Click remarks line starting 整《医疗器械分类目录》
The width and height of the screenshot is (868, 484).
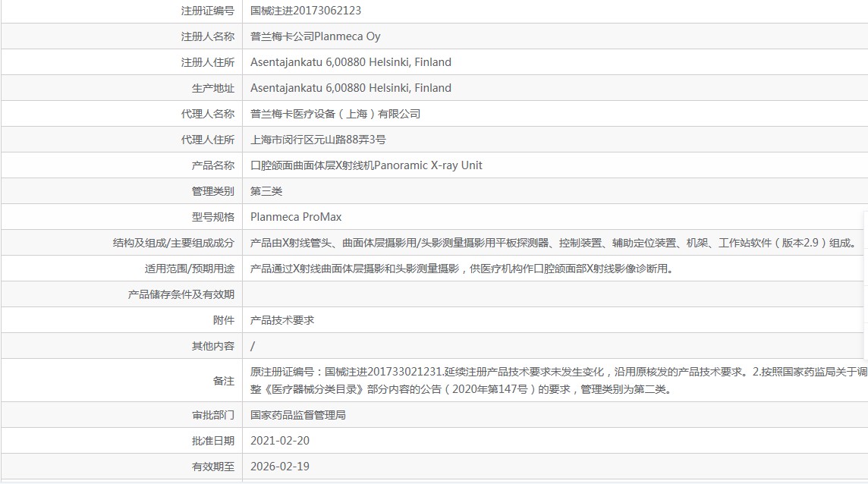pos(462,389)
